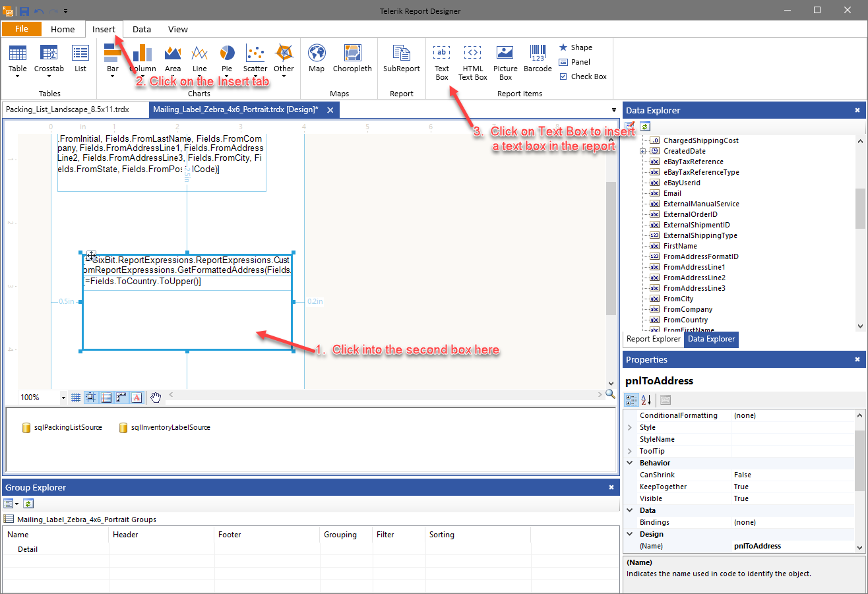Open the Table dropdown arrow
The height and width of the screenshot is (594, 868).
click(x=18, y=76)
